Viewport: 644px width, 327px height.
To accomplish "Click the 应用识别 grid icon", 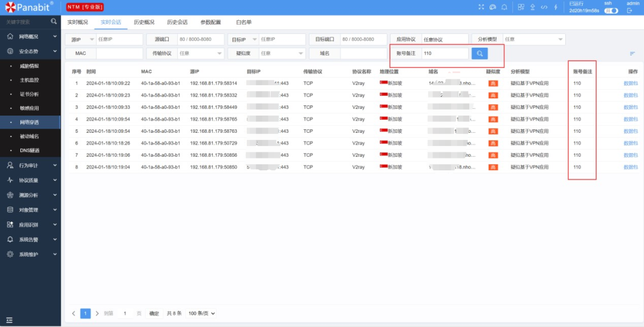I will coord(10,225).
